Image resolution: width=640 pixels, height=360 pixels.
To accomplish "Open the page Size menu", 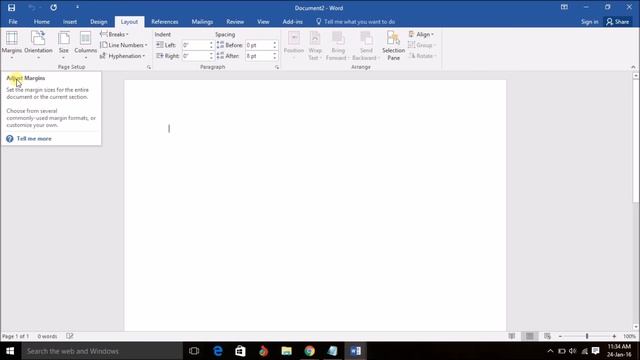I will click(x=64, y=45).
